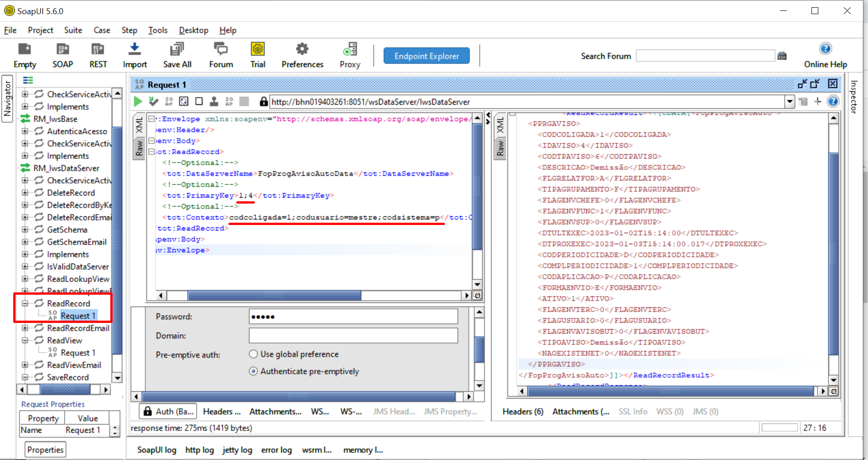
Task: Add this request to a TestCase
Action: pyautogui.click(x=154, y=102)
